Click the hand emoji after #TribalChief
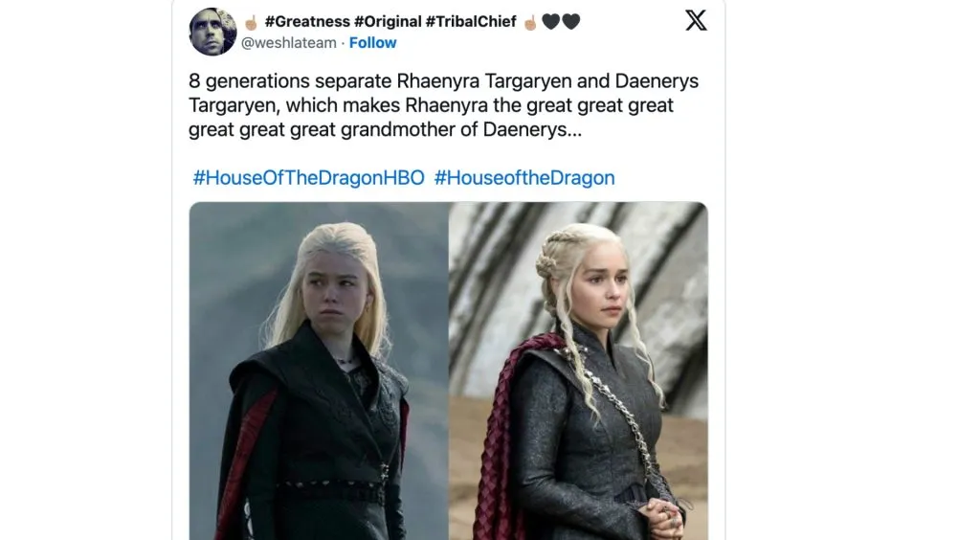The height and width of the screenshot is (540, 980). pos(530,23)
